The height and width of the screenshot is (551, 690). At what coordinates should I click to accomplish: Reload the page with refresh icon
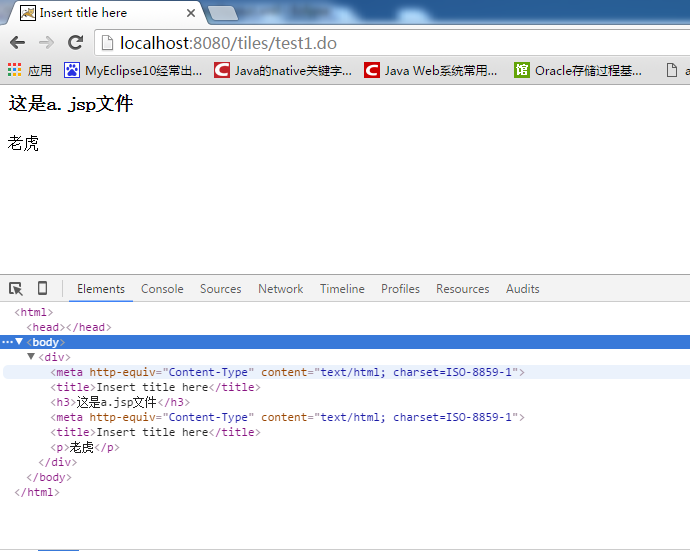75,43
